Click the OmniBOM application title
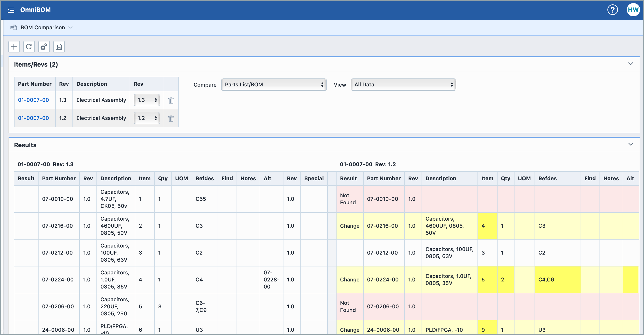The width and height of the screenshot is (644, 335). (35, 10)
